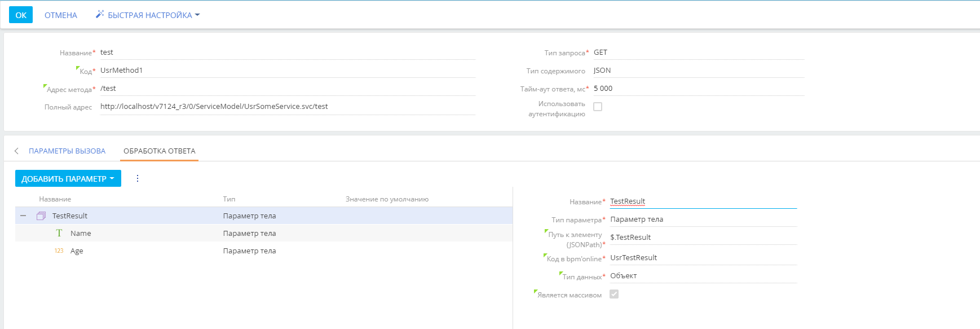980x329 pixels.
Task: Enable the use authentication checkbox
Action: [598, 107]
